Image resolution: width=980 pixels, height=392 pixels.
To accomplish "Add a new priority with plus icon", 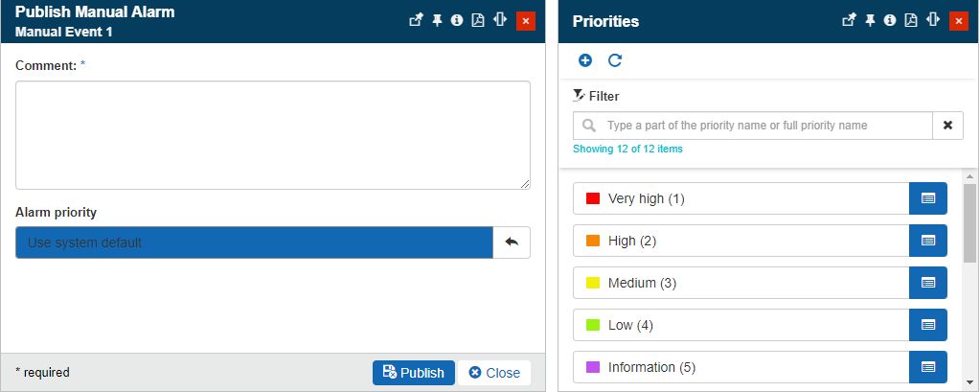I will (585, 60).
